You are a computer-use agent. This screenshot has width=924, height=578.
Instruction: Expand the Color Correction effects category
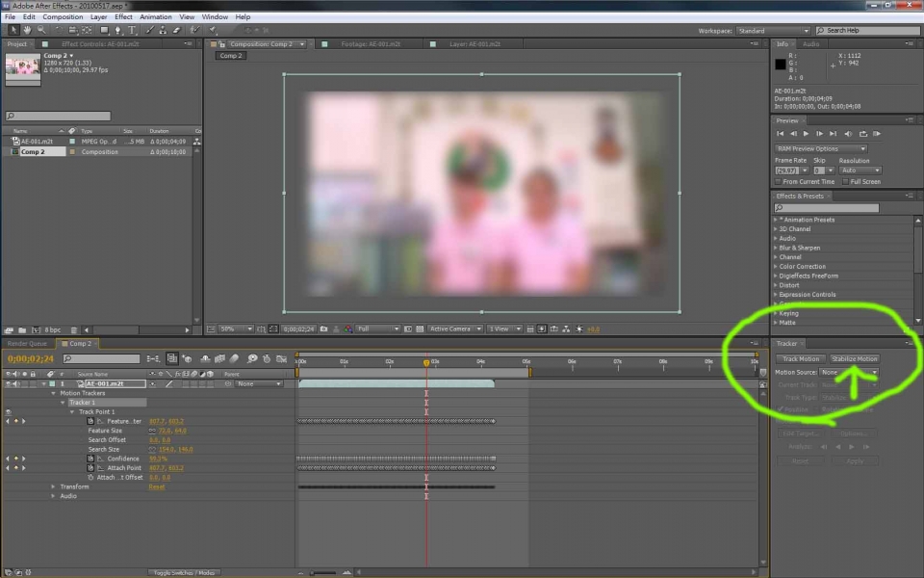pos(776,267)
